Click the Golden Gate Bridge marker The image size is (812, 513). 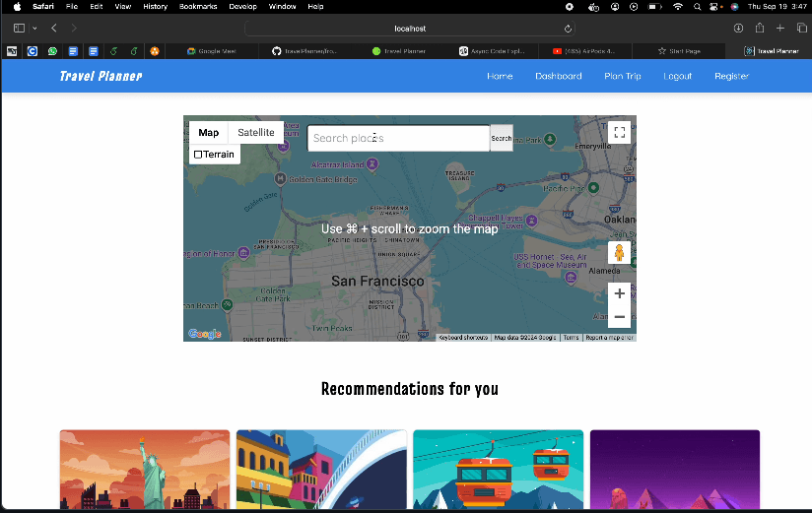pyautogui.click(x=280, y=179)
